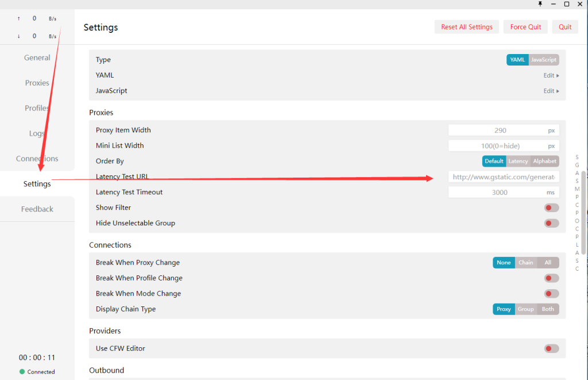The width and height of the screenshot is (588, 380).
Task: Choose None for Break When Proxy Change
Action: (504, 263)
